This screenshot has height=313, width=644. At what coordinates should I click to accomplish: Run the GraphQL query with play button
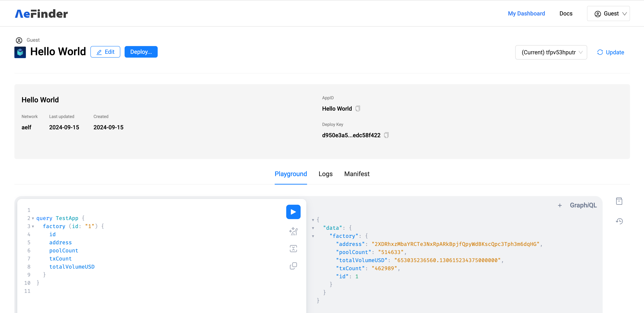point(293,212)
